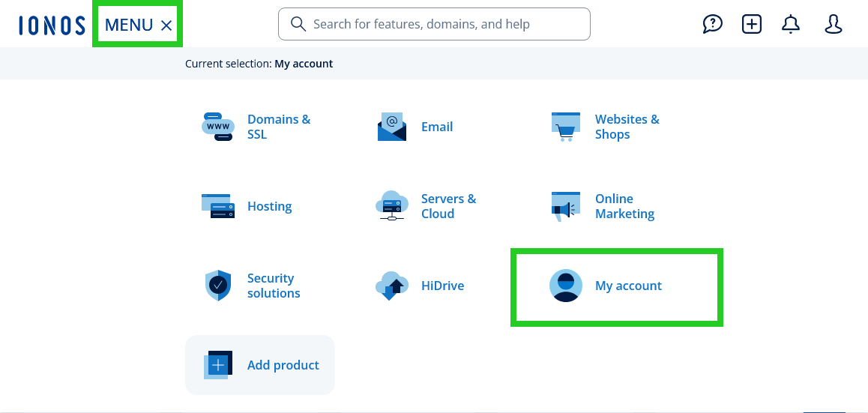
Task: Open Security solutions
Action: coord(274,286)
